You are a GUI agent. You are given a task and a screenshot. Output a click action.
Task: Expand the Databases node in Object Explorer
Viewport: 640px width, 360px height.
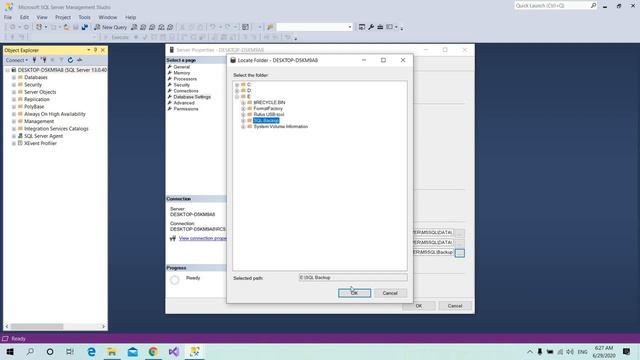13,77
